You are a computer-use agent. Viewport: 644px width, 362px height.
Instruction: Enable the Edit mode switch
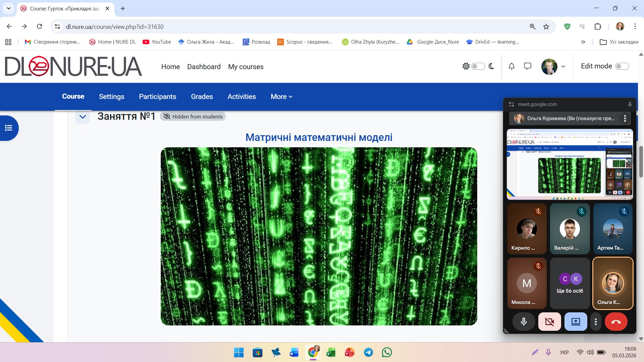(622, 66)
